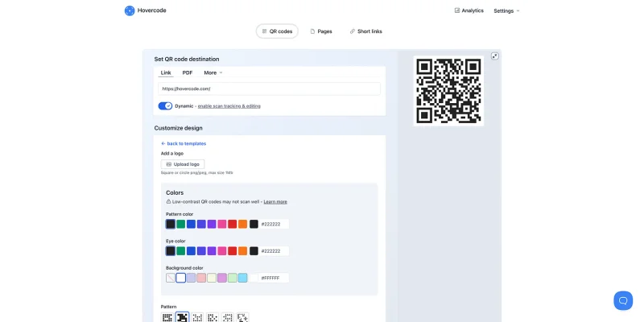Expand the More destination types dropdown
Screen dimensions: 644x322
(213, 72)
